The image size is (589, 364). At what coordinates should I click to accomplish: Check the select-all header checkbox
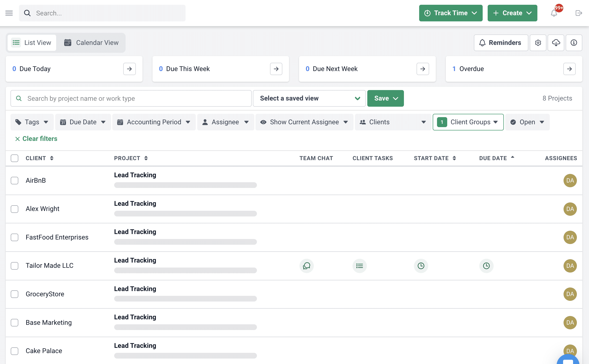coord(15,158)
